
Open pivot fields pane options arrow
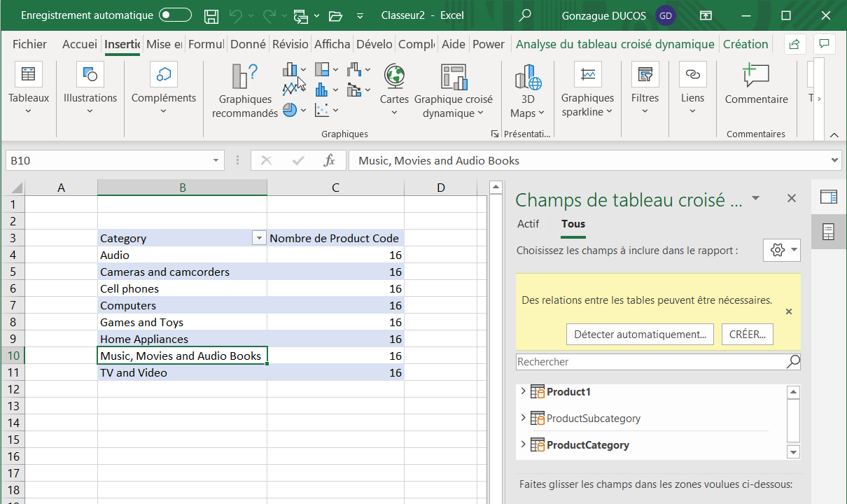coord(755,199)
